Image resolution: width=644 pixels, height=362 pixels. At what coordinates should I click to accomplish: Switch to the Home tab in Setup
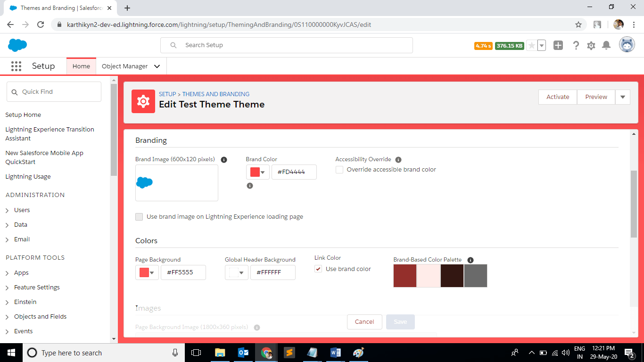click(x=81, y=66)
